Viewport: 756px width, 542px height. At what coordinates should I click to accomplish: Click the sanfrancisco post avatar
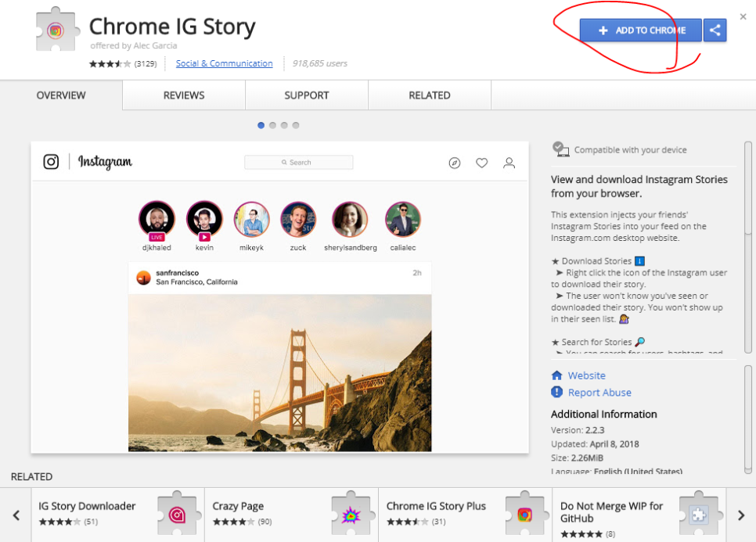144,278
